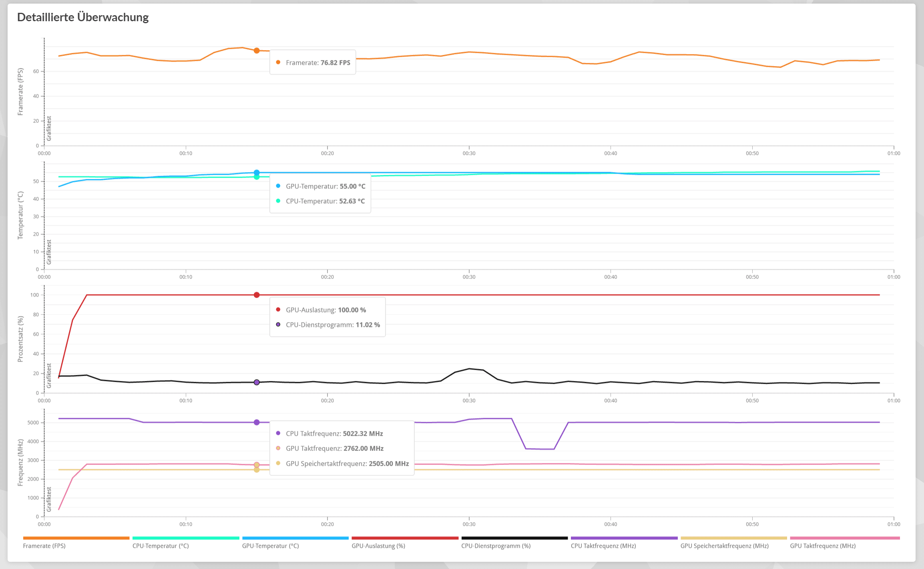Viewport: 924px width, 569px height.
Task: Toggle the CPU-Dienstprogramm (%) legend entry
Action: tap(496, 545)
